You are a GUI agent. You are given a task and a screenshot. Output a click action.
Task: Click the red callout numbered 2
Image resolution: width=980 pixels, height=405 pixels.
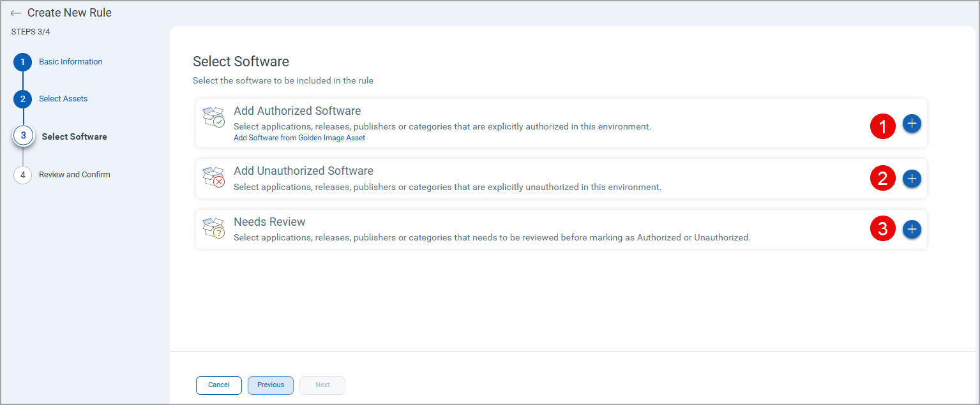tap(883, 179)
